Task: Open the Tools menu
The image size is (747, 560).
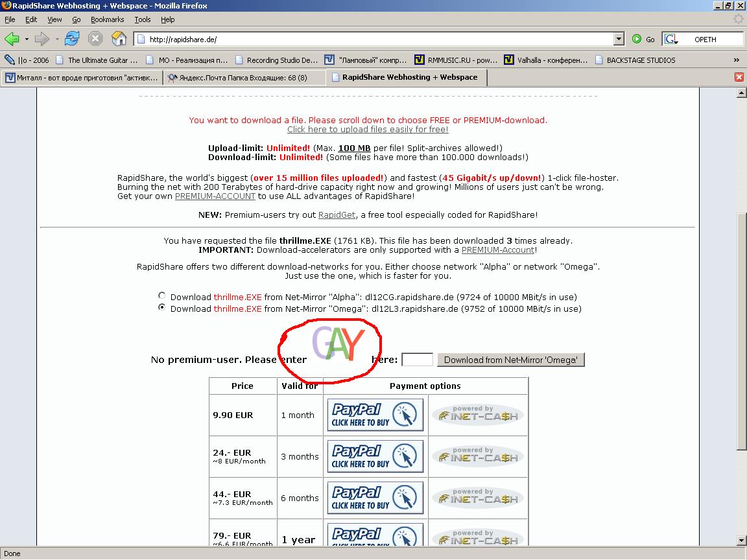Action: (x=143, y=19)
